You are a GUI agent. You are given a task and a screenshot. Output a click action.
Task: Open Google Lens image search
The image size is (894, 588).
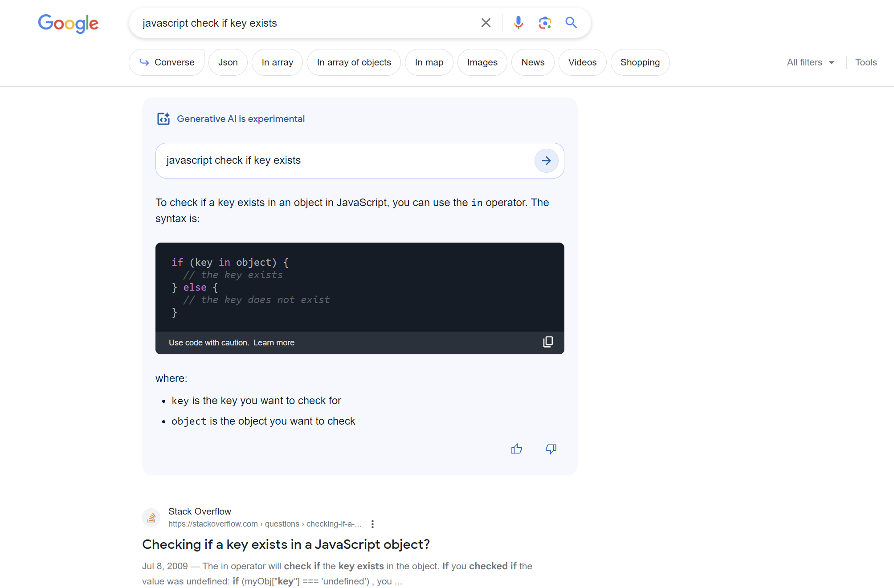pos(545,23)
